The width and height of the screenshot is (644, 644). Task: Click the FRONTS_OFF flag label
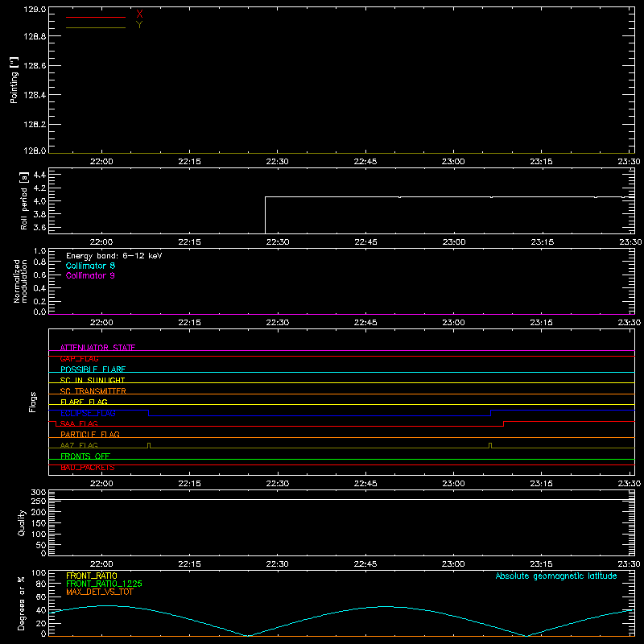coord(85,456)
